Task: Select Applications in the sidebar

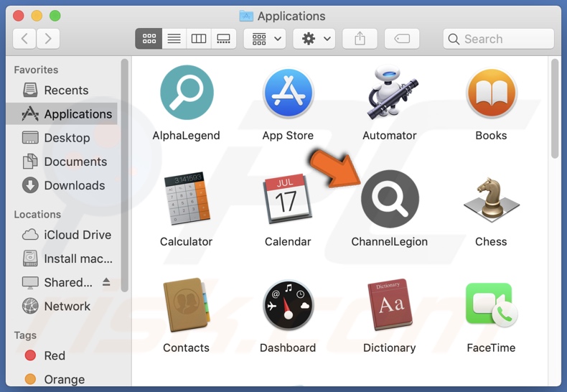Action: pos(62,114)
